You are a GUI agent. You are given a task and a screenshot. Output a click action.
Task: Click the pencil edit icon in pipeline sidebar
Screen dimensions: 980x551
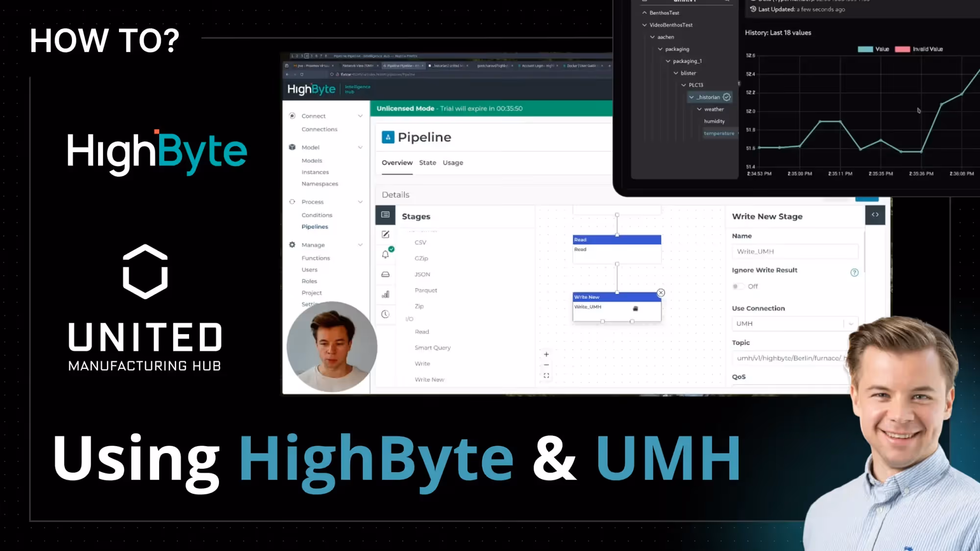click(385, 235)
